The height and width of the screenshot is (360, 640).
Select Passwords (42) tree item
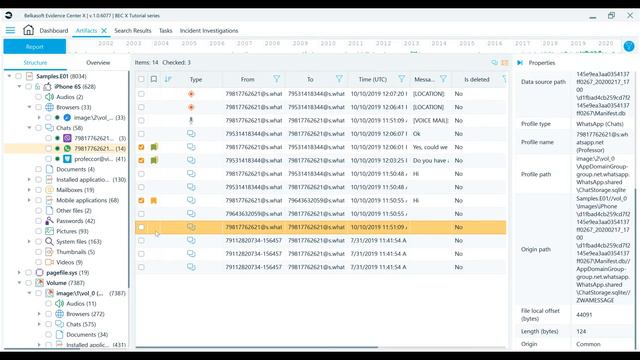(x=76, y=221)
